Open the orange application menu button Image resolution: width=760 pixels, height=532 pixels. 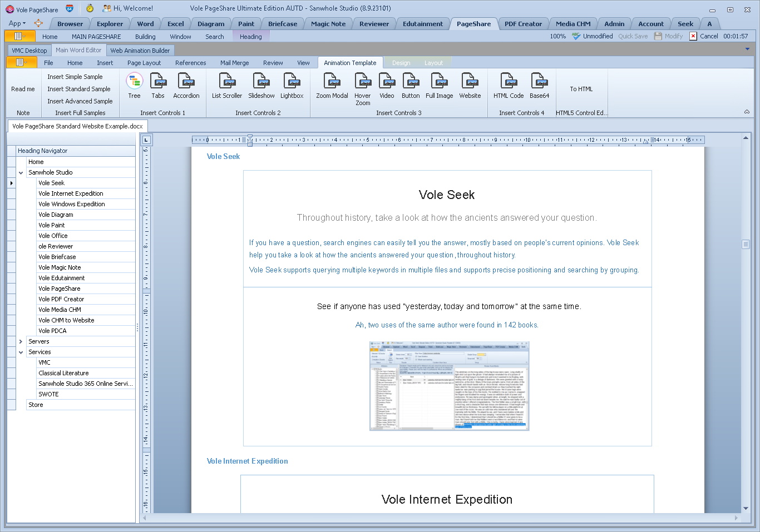pos(20,36)
